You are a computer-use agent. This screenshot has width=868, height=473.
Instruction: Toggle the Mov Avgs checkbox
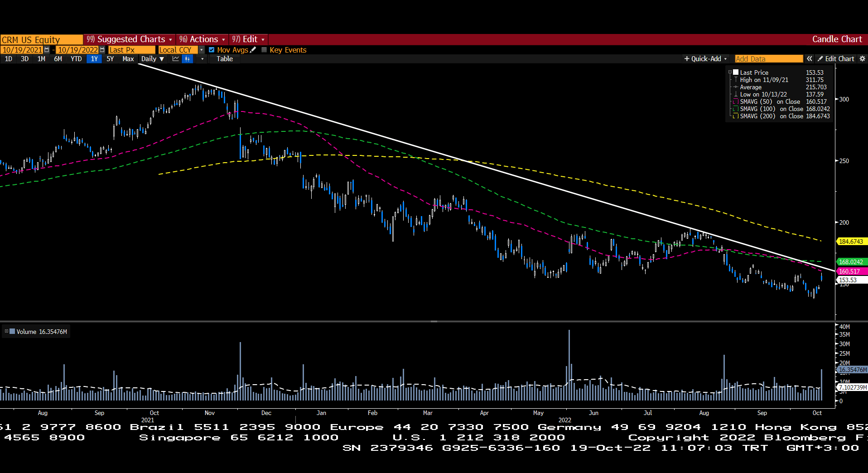[x=212, y=50]
